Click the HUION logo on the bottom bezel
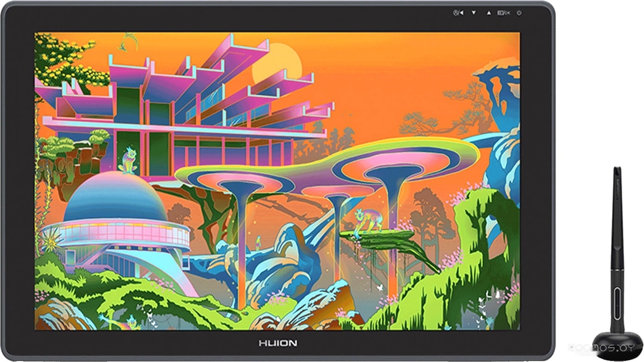644x362 pixels. pos(277,343)
